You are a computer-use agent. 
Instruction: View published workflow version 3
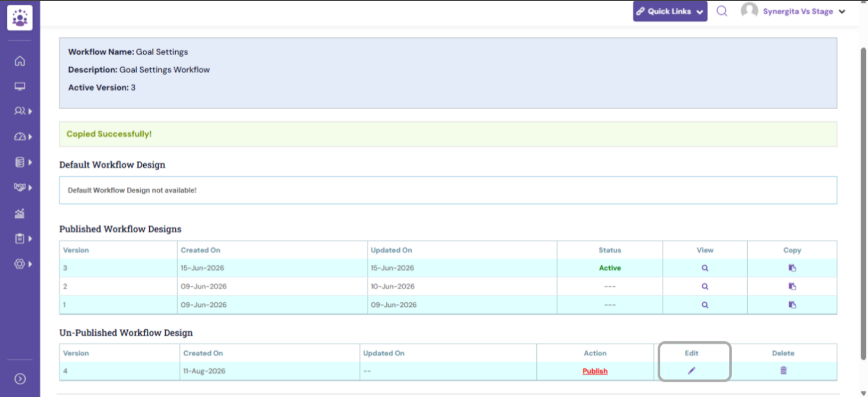tap(705, 268)
